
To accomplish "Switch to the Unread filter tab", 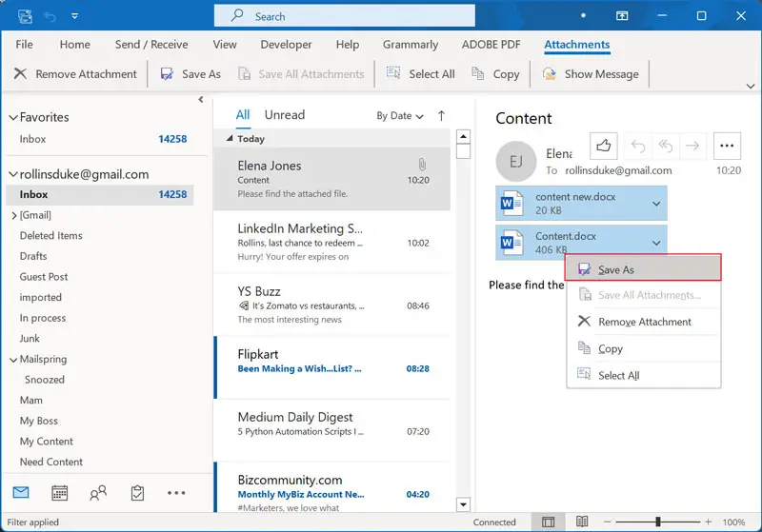I will (x=284, y=115).
